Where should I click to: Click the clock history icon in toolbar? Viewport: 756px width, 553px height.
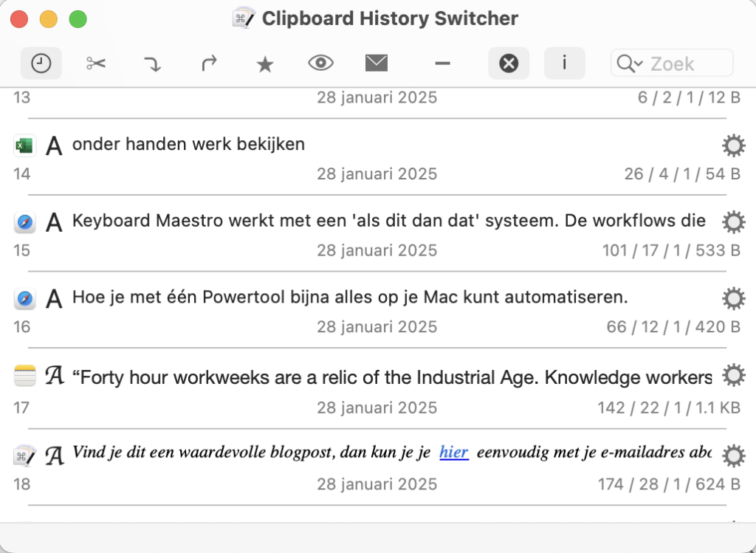[41, 64]
